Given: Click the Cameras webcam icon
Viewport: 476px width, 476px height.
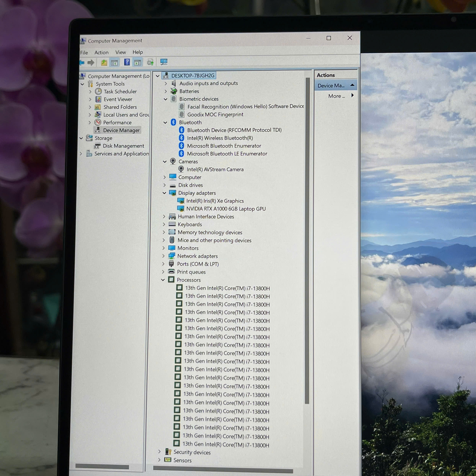Looking at the screenshot, I should (x=173, y=161).
